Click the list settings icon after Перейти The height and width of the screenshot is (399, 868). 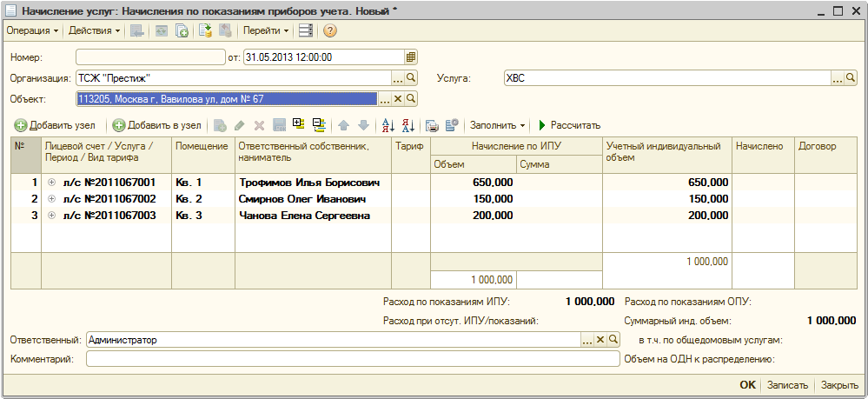(305, 30)
